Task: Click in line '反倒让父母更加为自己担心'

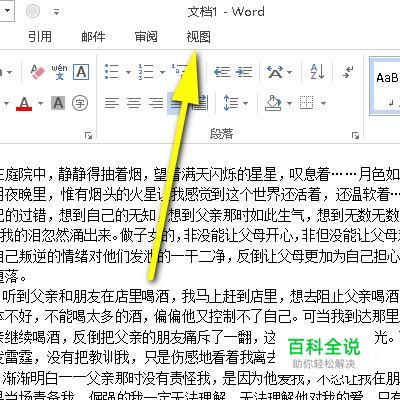Action: click(200, 255)
